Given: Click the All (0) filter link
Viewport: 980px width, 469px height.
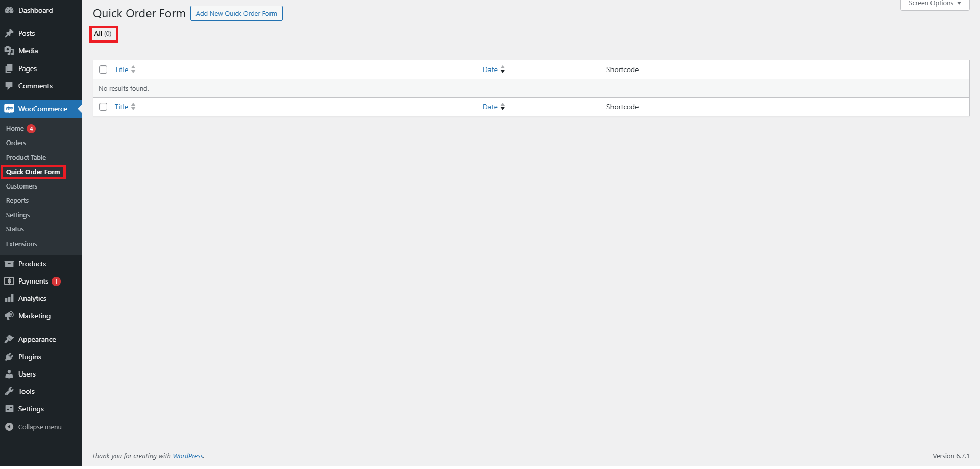Looking at the screenshot, I should coord(103,34).
